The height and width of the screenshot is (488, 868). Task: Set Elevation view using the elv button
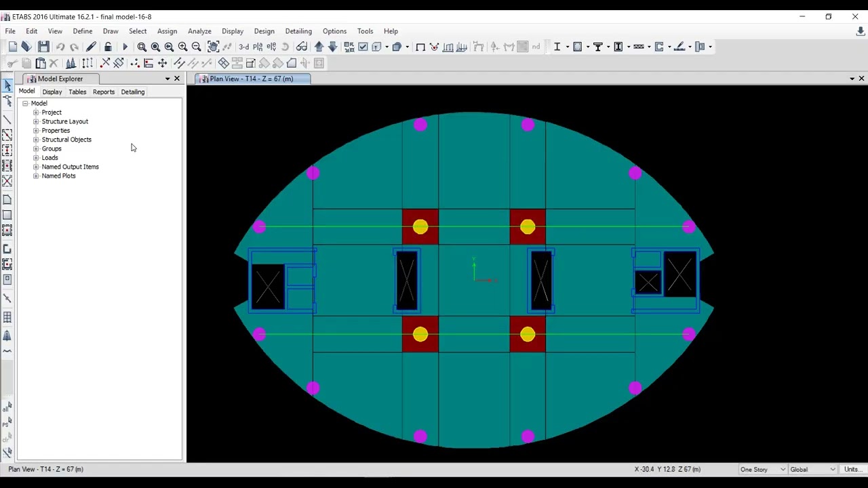click(x=271, y=47)
